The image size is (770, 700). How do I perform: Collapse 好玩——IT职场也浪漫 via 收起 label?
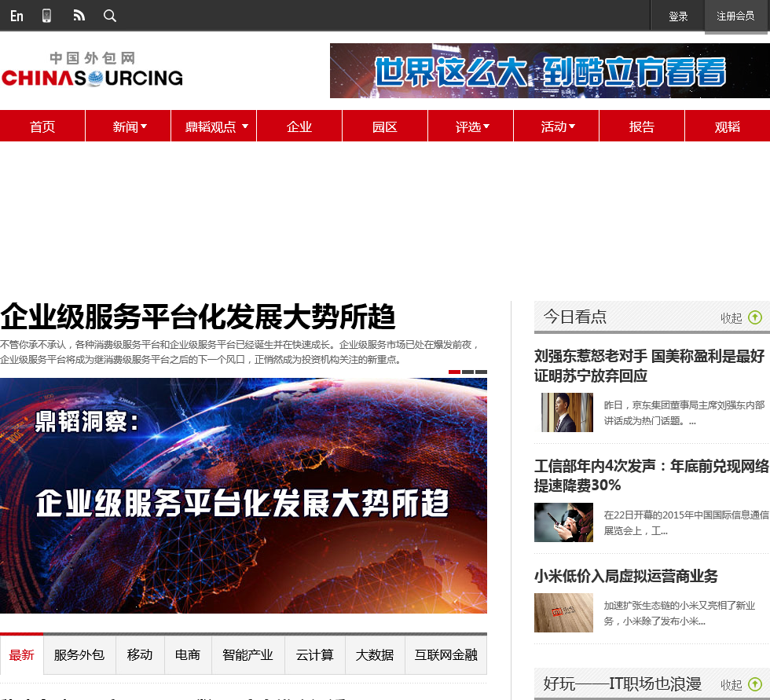(x=731, y=685)
